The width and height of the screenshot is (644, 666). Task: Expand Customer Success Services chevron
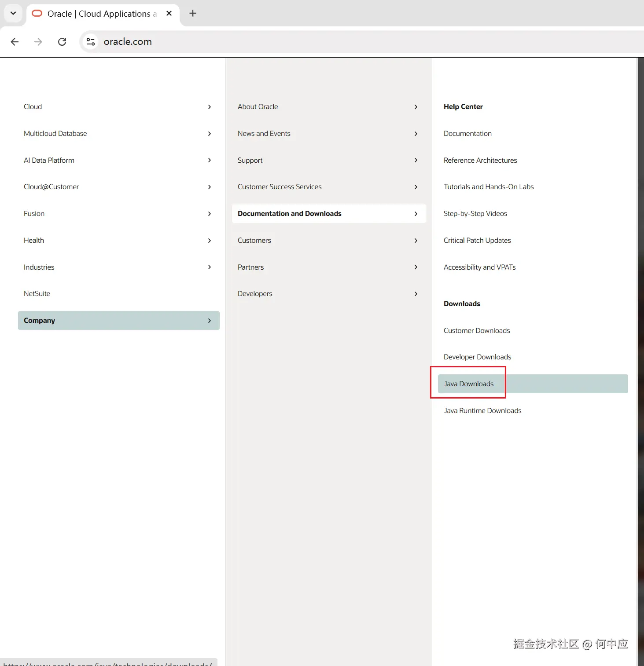[416, 187]
